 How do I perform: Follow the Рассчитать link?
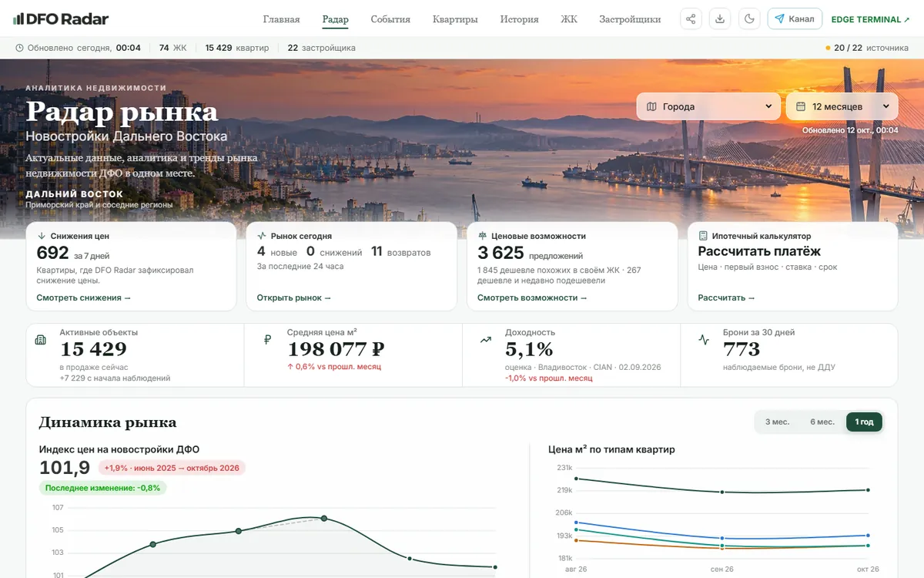coord(726,297)
